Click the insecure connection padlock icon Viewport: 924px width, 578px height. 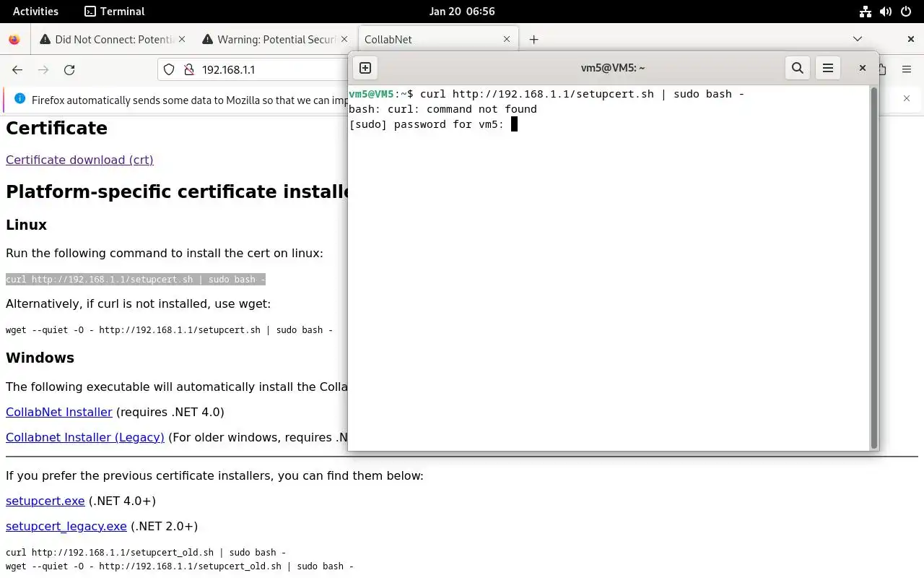189,69
